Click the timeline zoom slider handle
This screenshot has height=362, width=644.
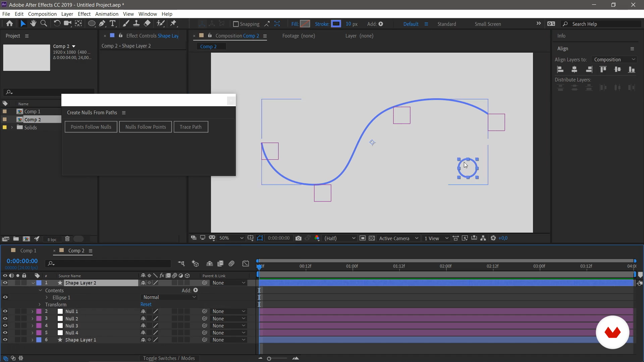pos(269,359)
